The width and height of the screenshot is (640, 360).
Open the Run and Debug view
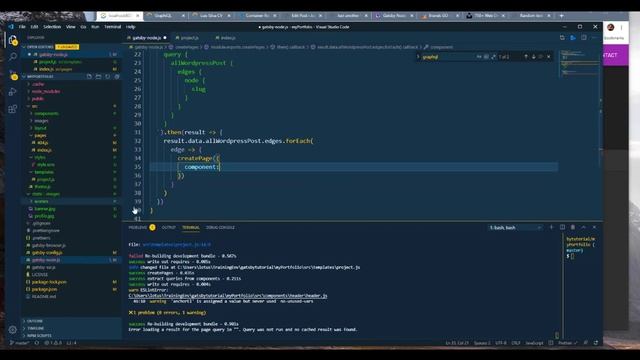tap(13, 92)
